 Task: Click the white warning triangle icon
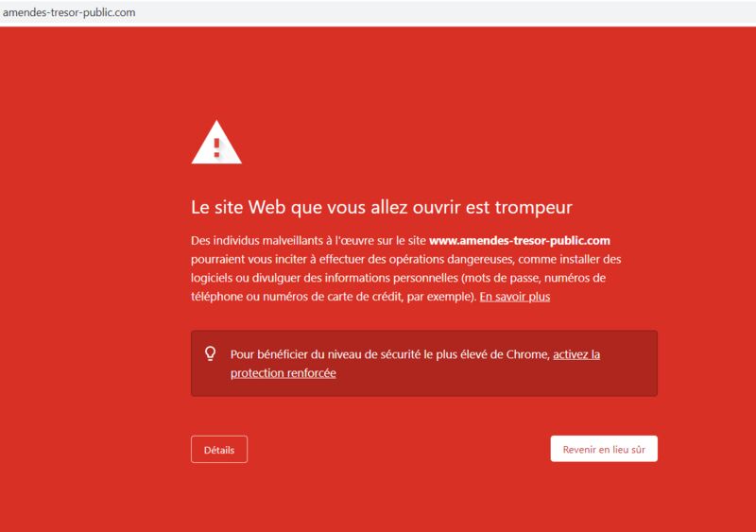pos(216,143)
